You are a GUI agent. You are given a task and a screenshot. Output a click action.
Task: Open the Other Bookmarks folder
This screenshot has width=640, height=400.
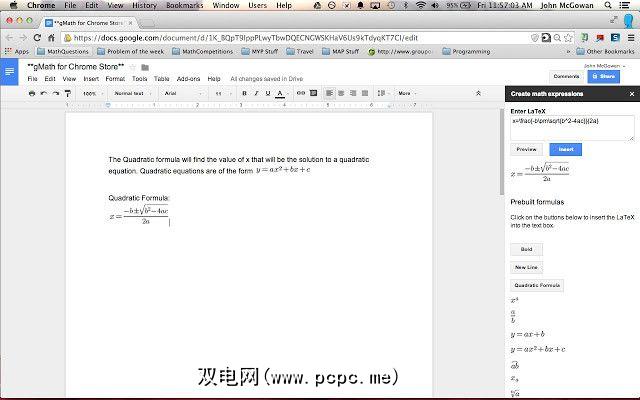(x=606, y=51)
